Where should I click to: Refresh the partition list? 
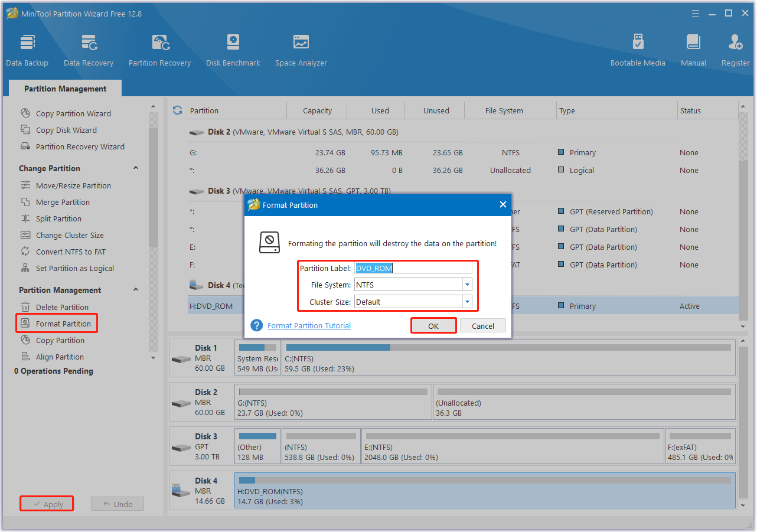(x=177, y=110)
